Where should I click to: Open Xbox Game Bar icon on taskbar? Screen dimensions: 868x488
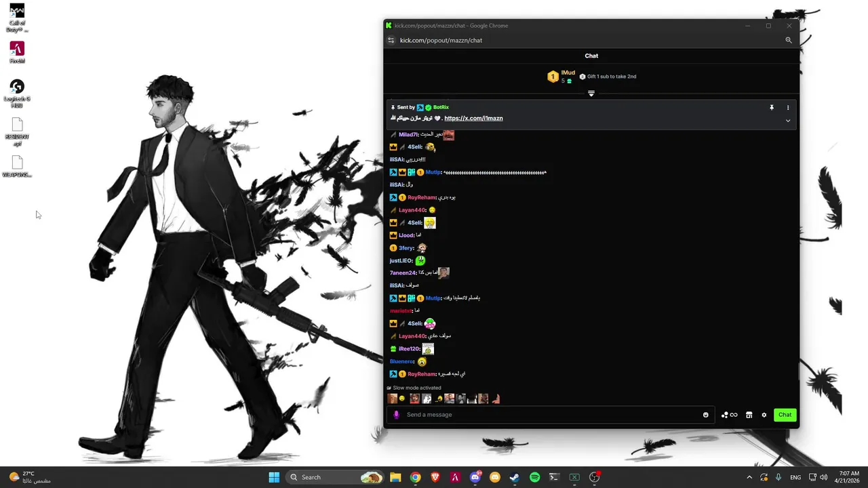[574, 477]
